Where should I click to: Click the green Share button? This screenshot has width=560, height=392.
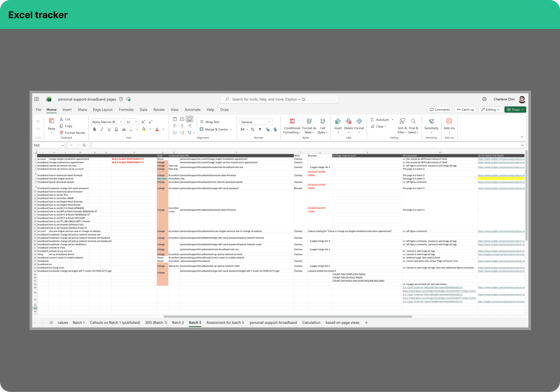click(x=515, y=110)
